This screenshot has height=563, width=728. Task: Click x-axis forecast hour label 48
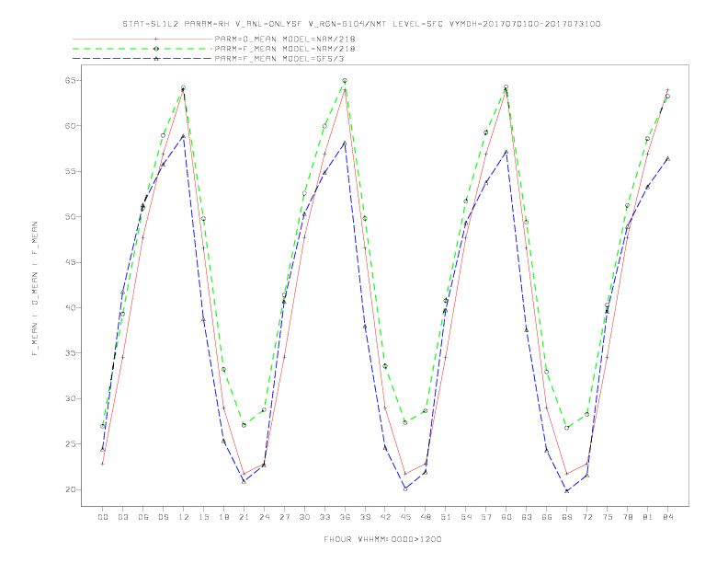coord(426,517)
